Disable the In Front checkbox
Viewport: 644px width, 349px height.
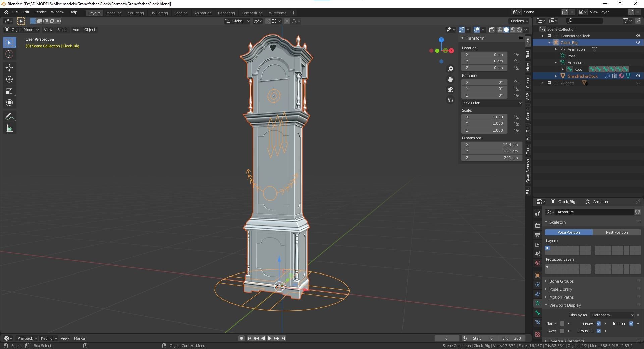pyautogui.click(x=631, y=323)
